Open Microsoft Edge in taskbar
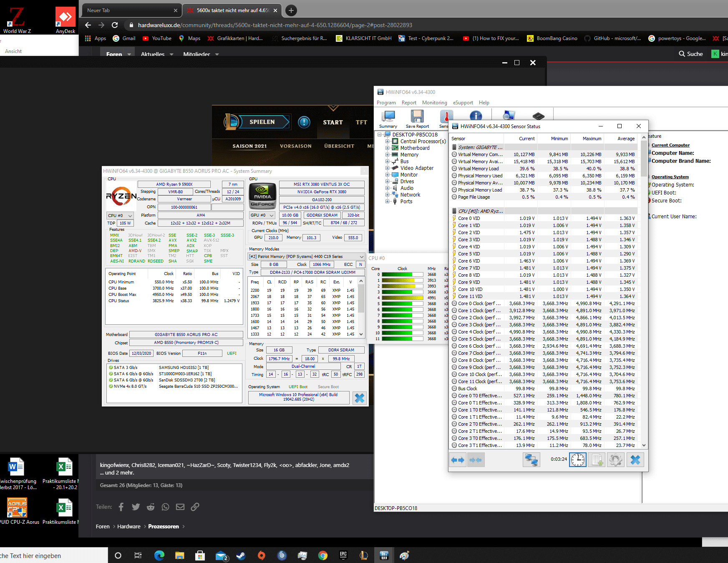This screenshot has height=563, width=728. coord(159,555)
